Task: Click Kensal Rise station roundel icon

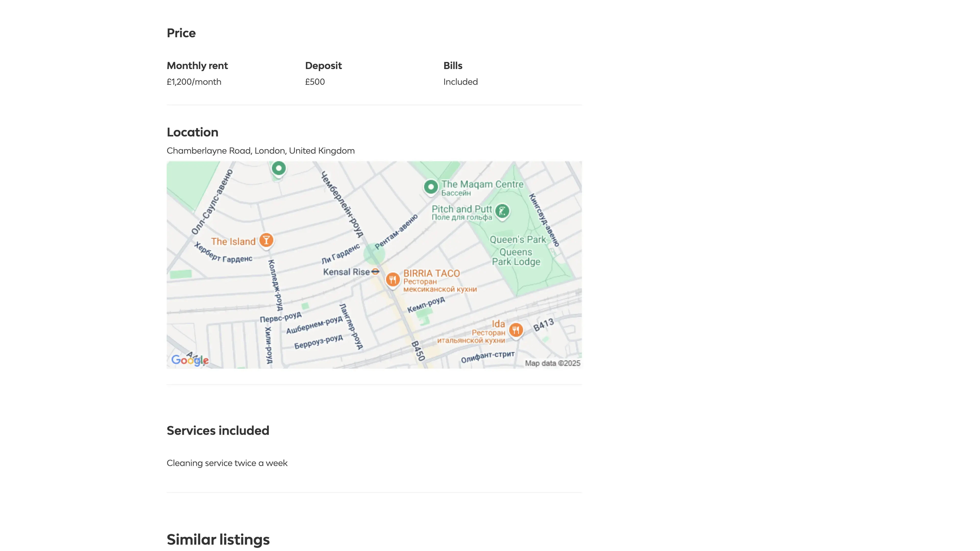Action: point(375,271)
